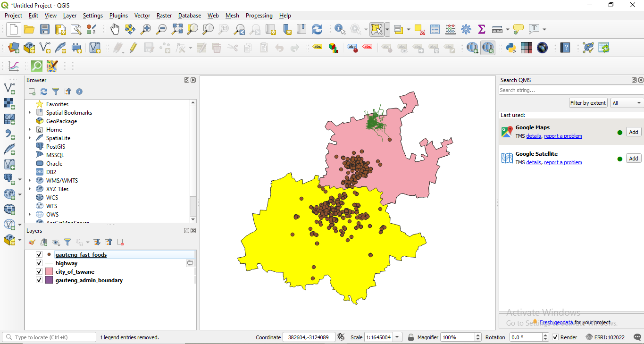Screen dimensions: 644x344
Task: Open the Python console
Action: coord(510,48)
